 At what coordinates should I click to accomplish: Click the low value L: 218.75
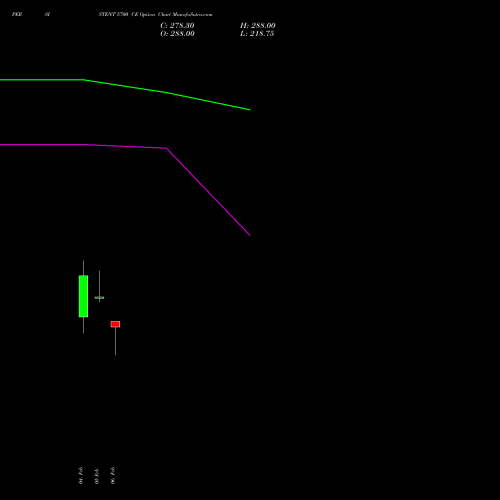pyautogui.click(x=257, y=34)
